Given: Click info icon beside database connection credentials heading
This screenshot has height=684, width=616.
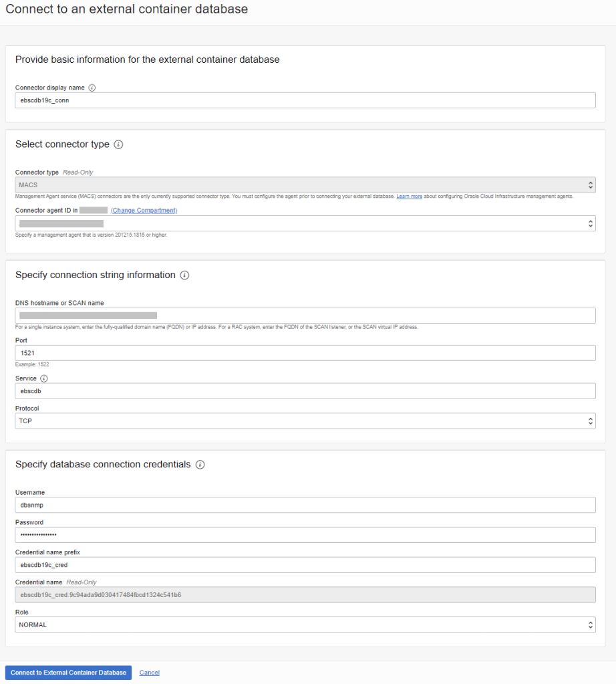Looking at the screenshot, I should point(200,464).
